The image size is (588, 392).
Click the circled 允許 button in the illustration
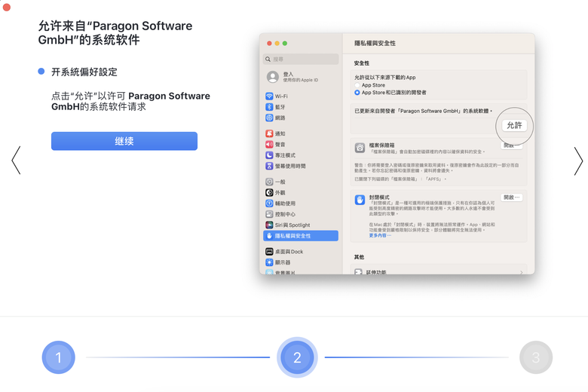click(x=514, y=125)
